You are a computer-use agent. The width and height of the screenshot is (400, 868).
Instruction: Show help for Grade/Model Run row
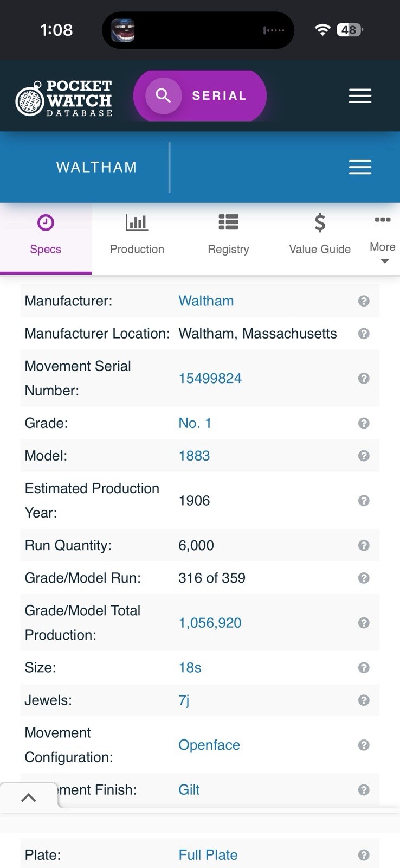[x=364, y=578]
